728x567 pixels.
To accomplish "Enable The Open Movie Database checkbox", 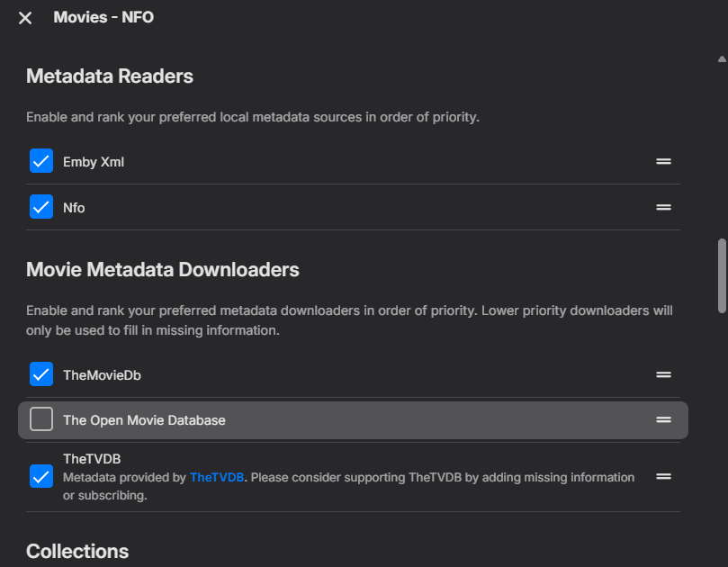I will pos(41,420).
